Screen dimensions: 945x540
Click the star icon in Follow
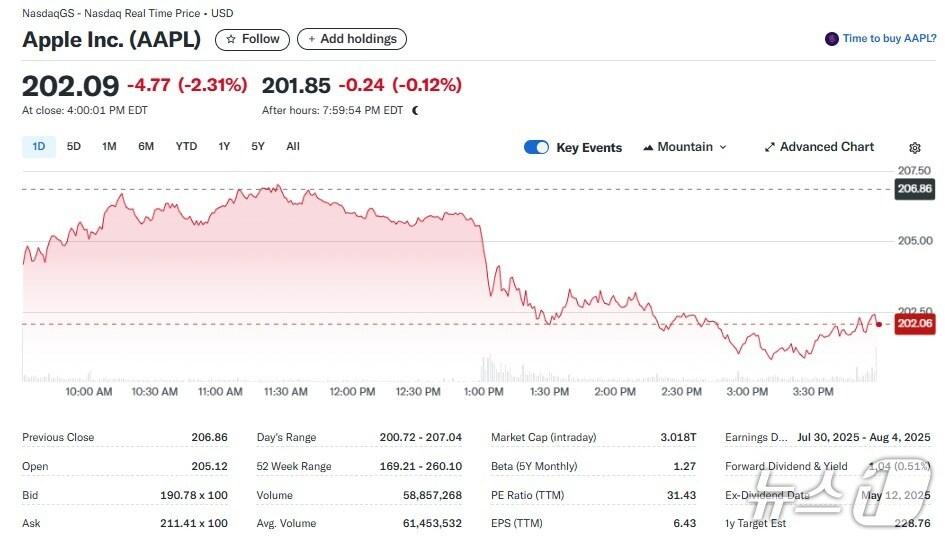coord(231,39)
